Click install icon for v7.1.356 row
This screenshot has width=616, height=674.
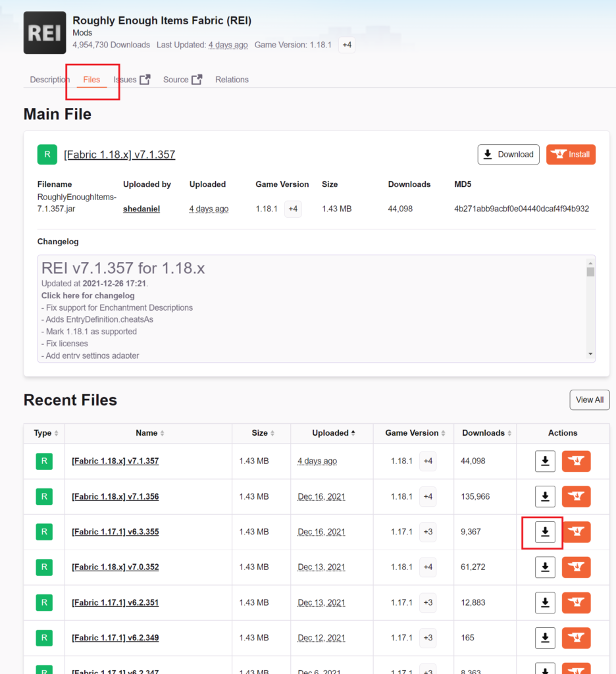(x=576, y=496)
